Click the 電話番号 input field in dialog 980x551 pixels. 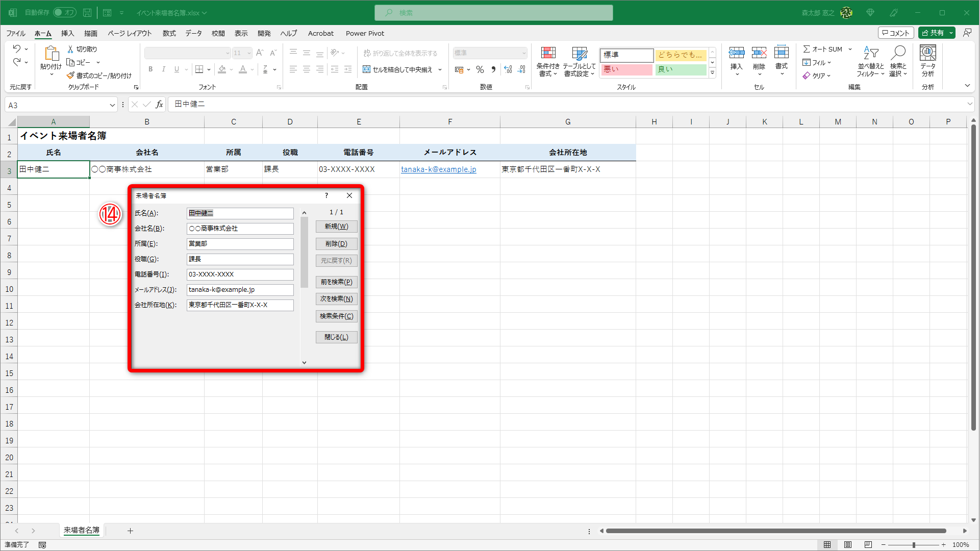coord(240,274)
